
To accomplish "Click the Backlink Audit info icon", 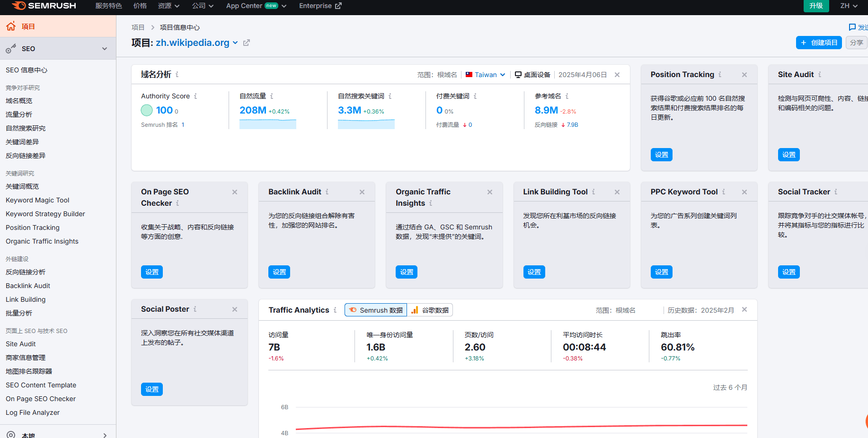I will 327,192.
